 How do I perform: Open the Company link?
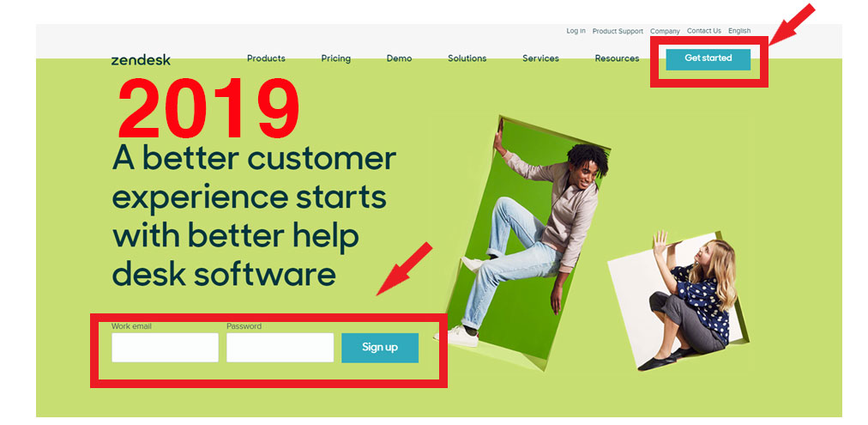(665, 32)
